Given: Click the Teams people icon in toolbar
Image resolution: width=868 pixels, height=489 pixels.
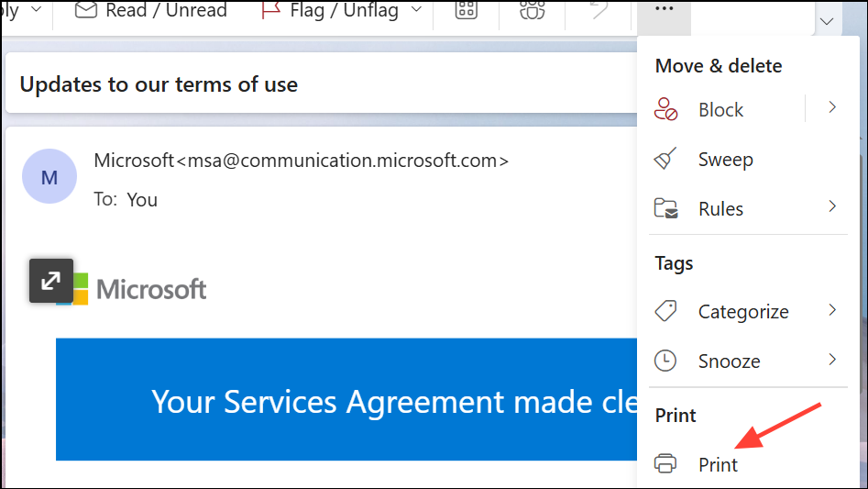Looking at the screenshot, I should click(531, 10).
